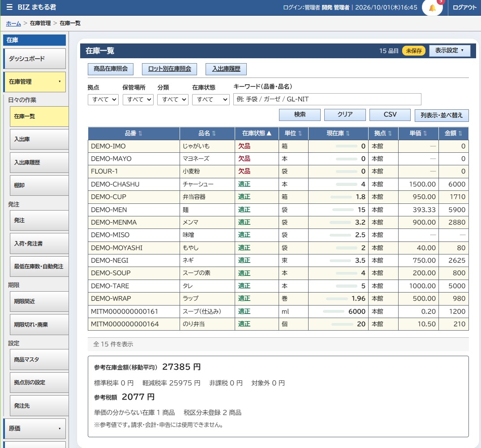The image size is (481, 448).
Task: Select the DEMO-MOYASHI item code
Action: coord(116,248)
